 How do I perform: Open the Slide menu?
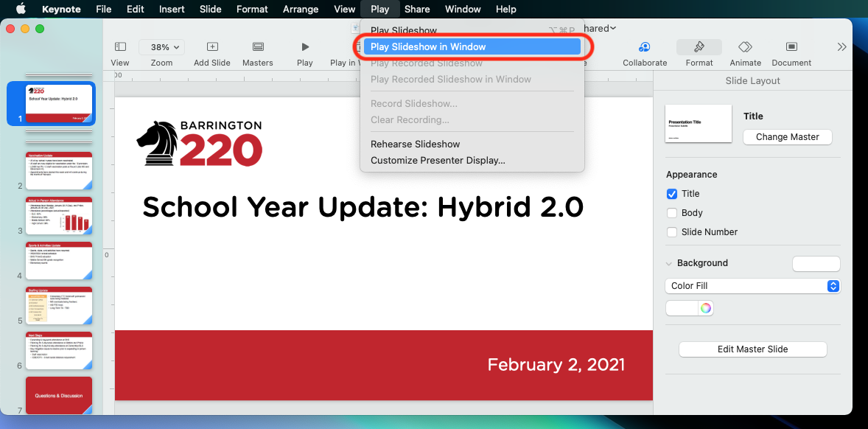pyautogui.click(x=210, y=9)
